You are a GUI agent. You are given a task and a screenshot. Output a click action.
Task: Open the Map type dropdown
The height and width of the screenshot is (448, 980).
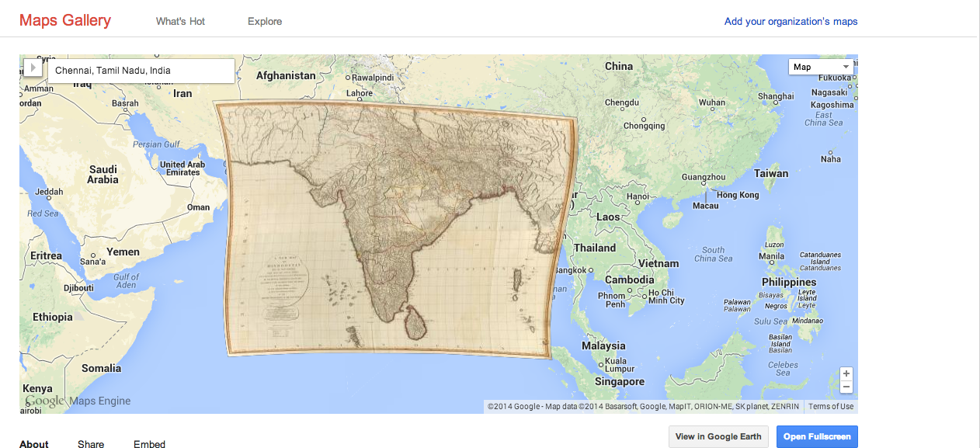click(820, 67)
